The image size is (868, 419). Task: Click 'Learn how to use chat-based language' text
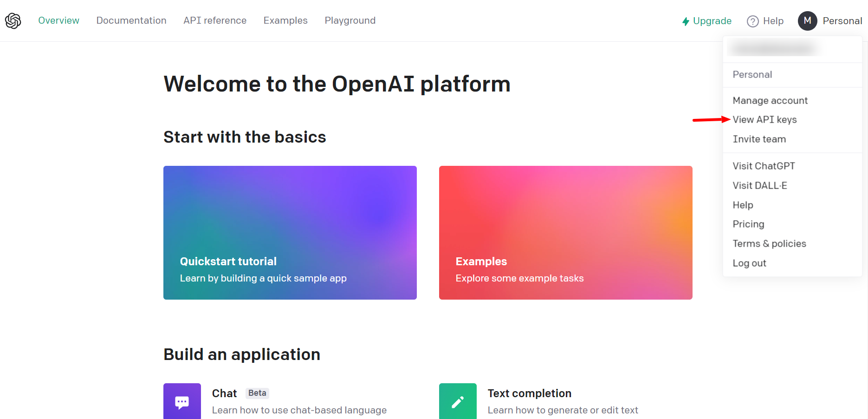(299, 410)
